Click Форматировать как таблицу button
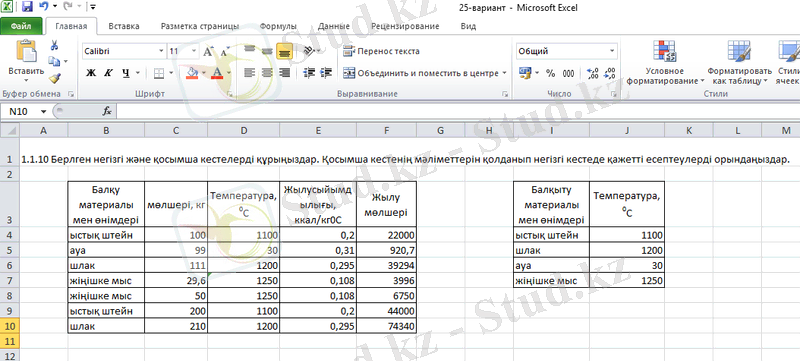This screenshot has width=800, height=361. tap(739, 62)
